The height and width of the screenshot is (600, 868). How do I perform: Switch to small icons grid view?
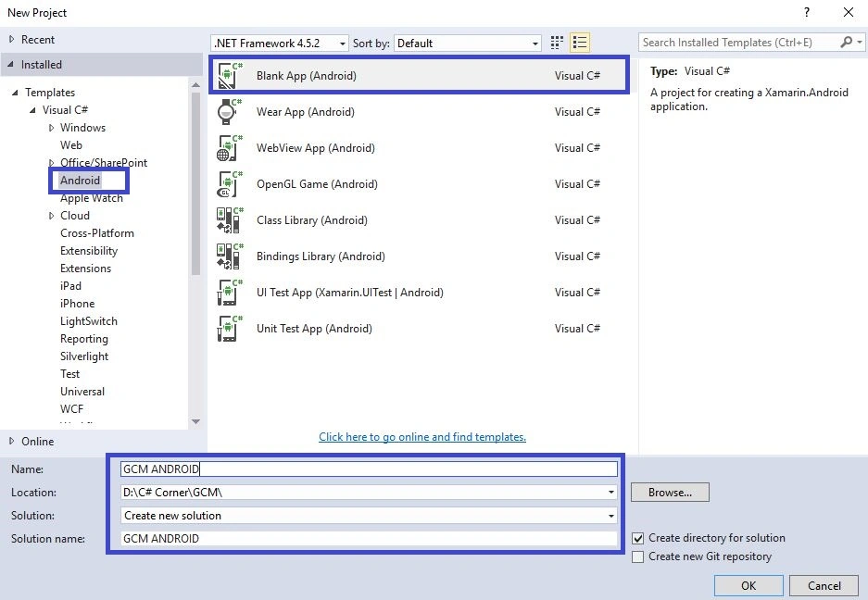(557, 43)
